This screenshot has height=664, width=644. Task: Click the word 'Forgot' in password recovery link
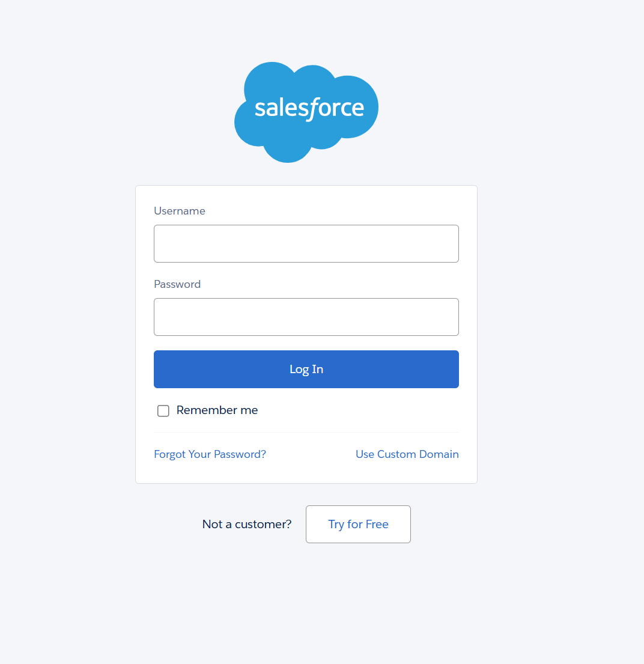170,454
